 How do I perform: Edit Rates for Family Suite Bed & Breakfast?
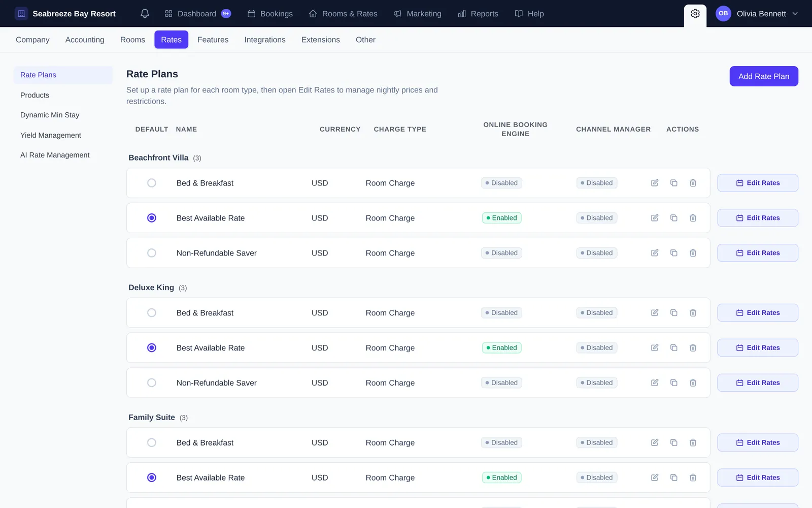758,443
